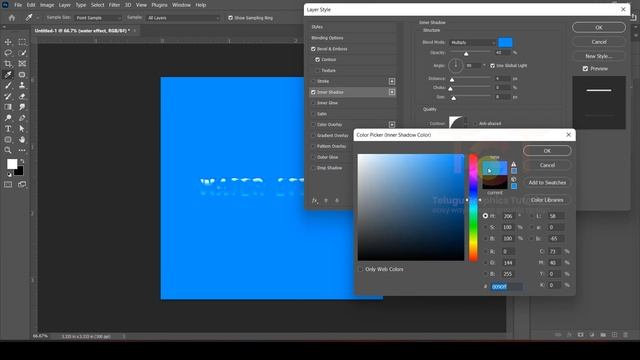Screen dimensions: 640x360
Task: Click New Style button in Layer Style
Action: 599,56
